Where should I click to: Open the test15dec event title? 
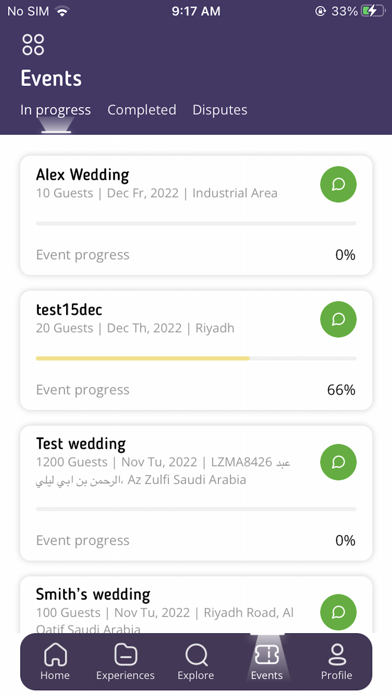pyautogui.click(x=69, y=309)
